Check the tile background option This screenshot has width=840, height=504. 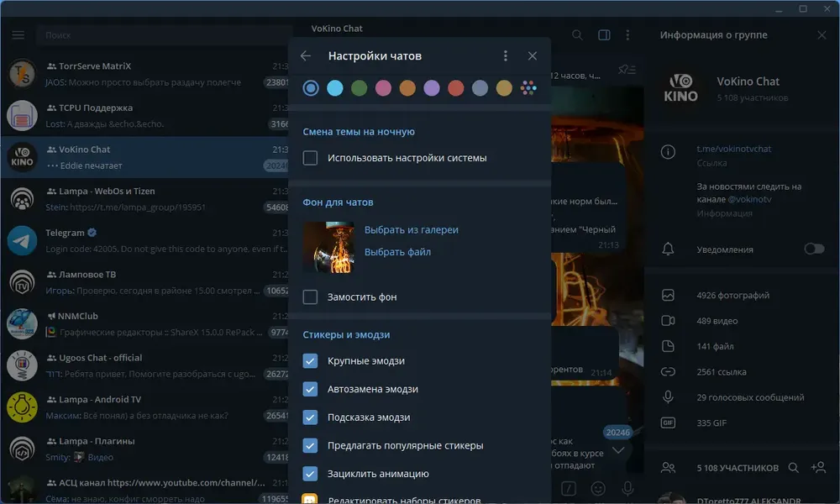coord(310,297)
